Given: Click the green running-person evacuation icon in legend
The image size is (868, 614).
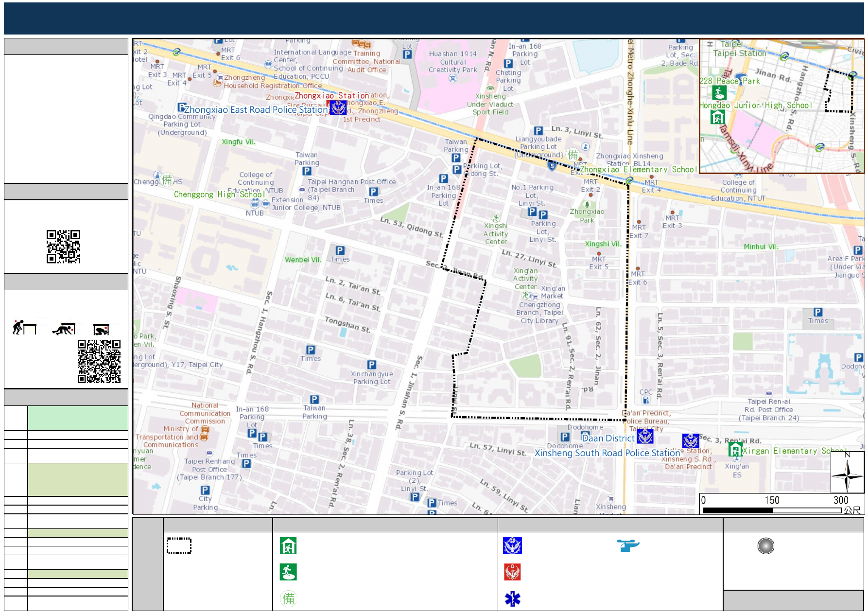Looking at the screenshot, I should click(288, 572).
